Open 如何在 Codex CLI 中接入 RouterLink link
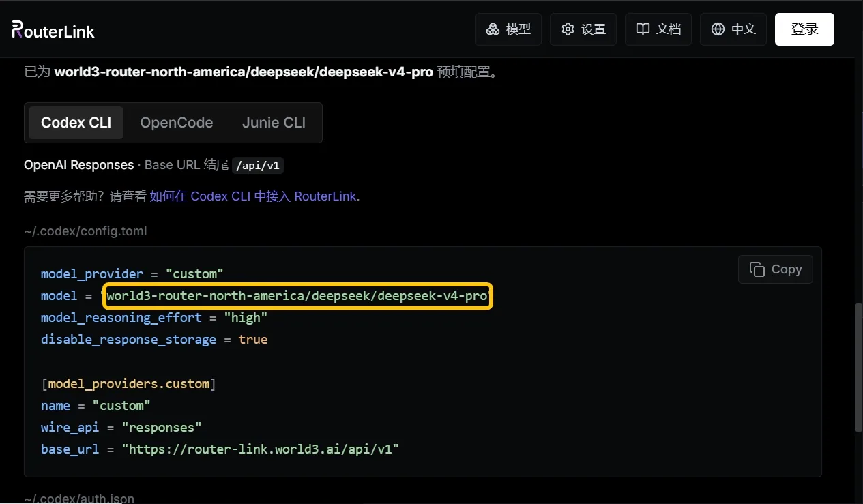 point(253,196)
